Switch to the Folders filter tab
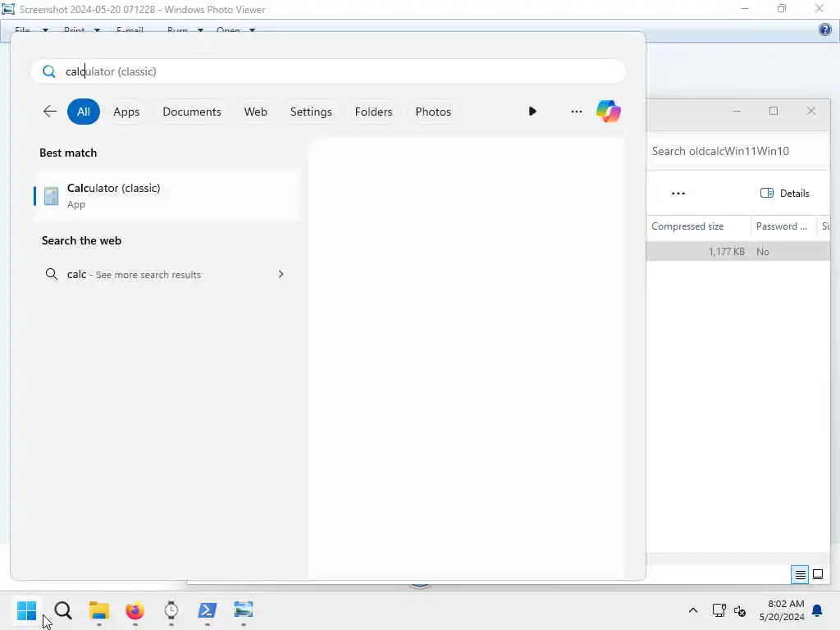Screen dimensions: 840x630 coord(373,112)
